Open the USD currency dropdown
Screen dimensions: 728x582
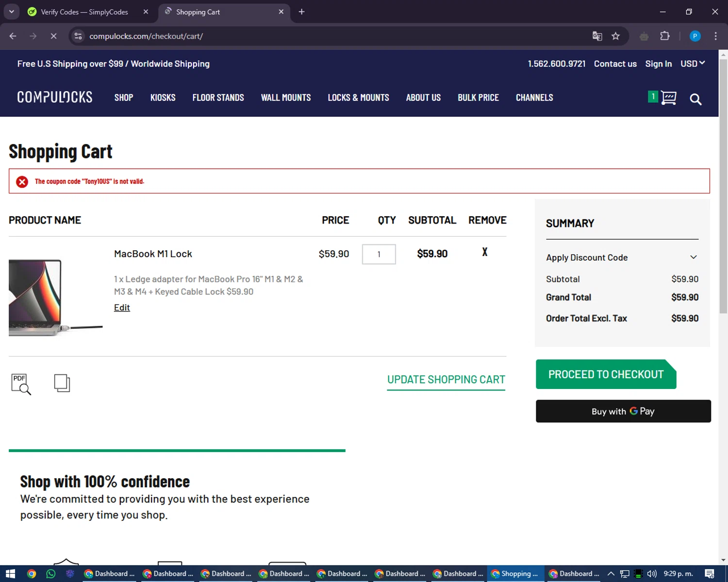coord(693,64)
